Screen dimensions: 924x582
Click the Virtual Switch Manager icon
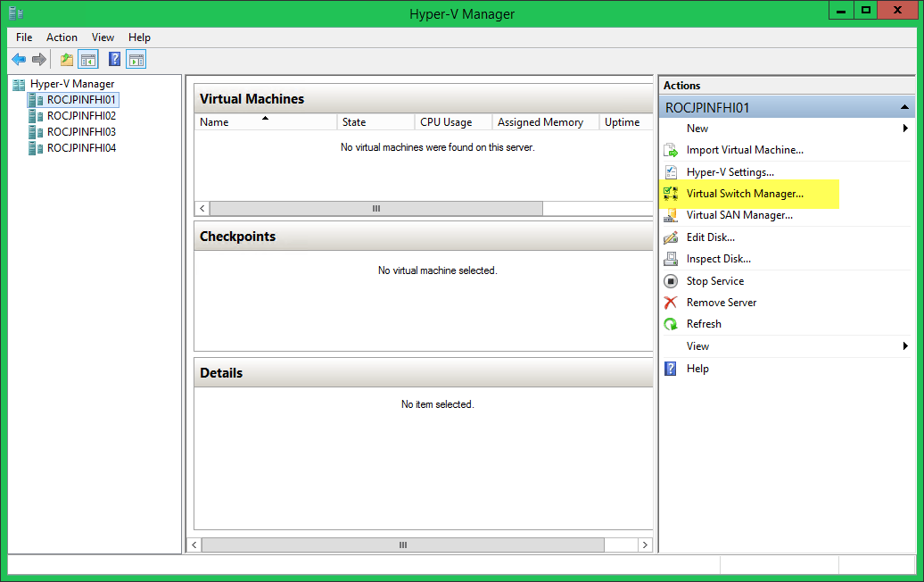pyautogui.click(x=671, y=194)
